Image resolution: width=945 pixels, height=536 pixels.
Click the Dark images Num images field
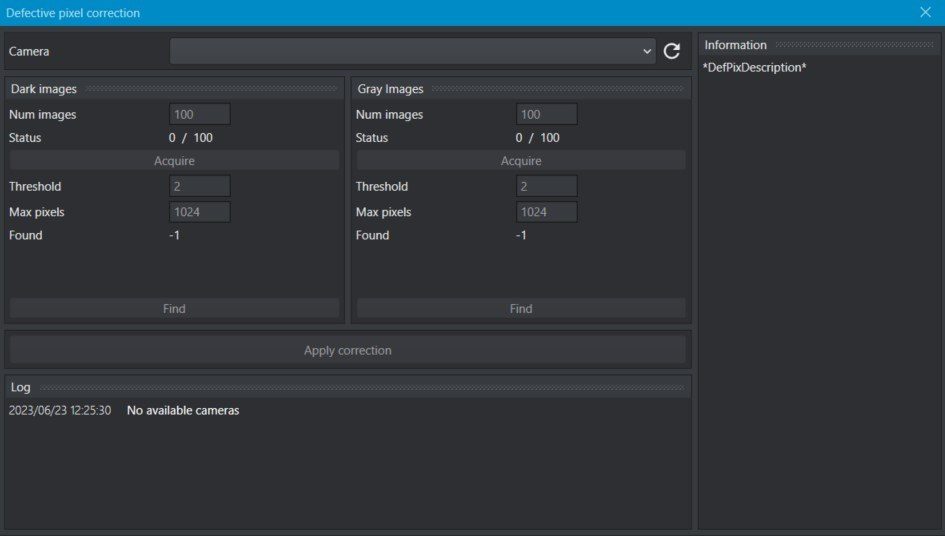point(200,115)
